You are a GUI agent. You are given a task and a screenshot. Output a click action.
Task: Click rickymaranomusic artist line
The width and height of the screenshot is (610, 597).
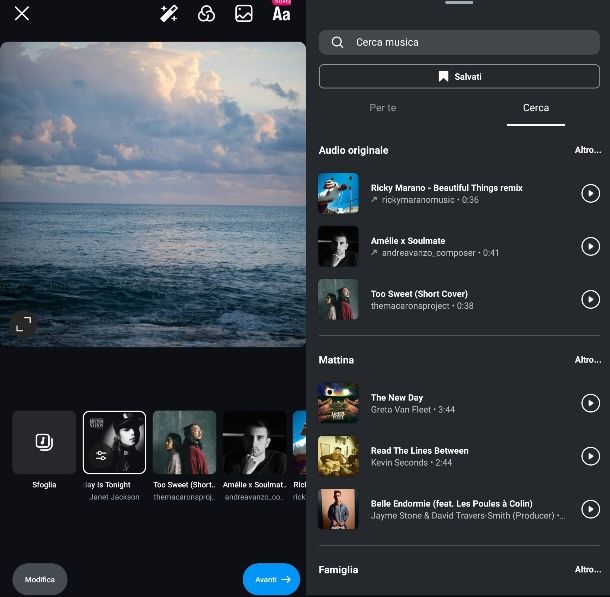pos(424,200)
